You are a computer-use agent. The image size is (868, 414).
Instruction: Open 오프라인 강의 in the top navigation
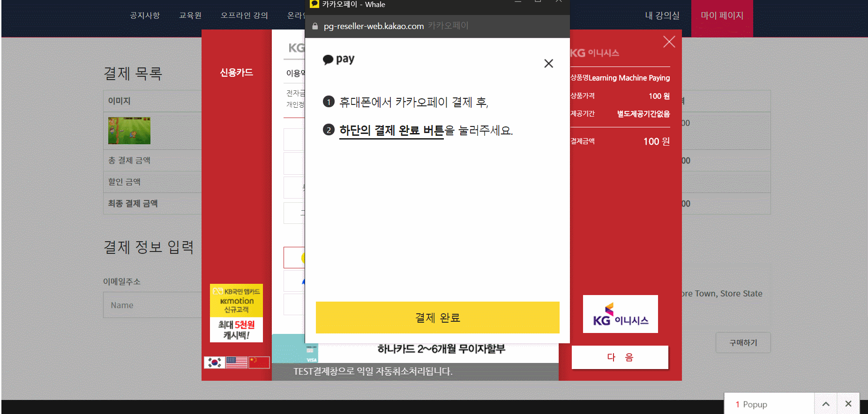coord(244,15)
